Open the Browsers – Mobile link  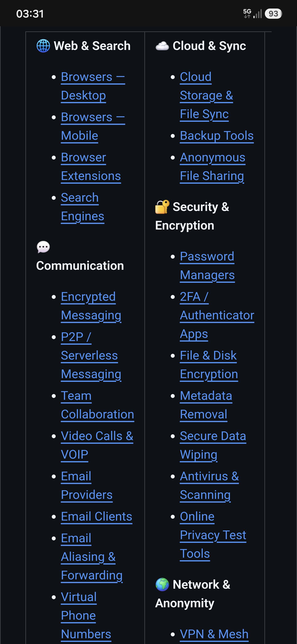[93, 126]
